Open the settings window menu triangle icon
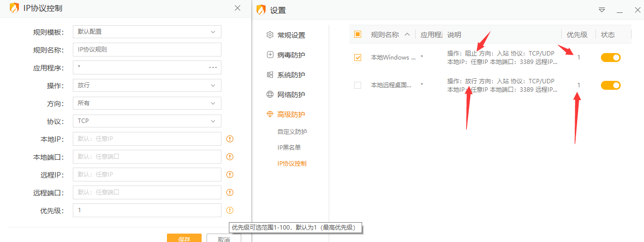644x242 pixels. tap(602, 10)
